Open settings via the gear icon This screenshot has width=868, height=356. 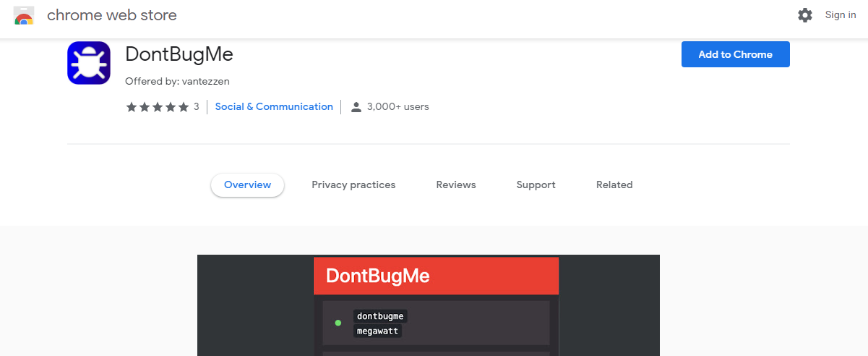pyautogui.click(x=805, y=15)
